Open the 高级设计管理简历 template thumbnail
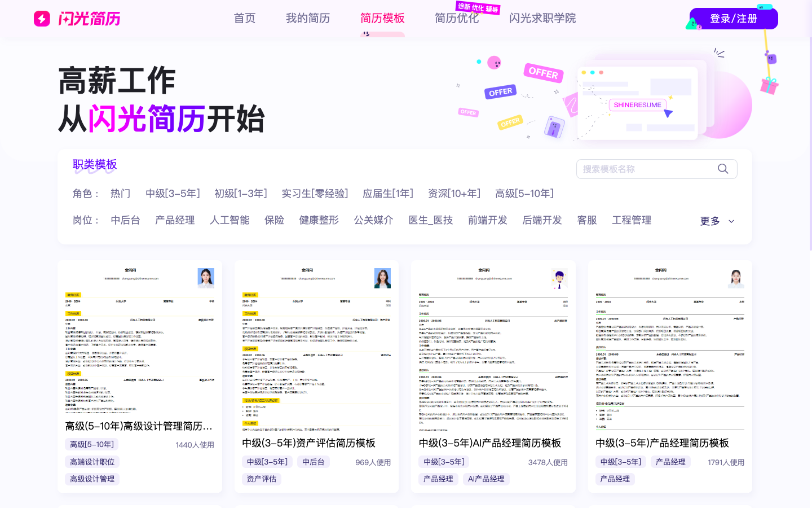This screenshot has height=508, width=812. click(x=140, y=338)
